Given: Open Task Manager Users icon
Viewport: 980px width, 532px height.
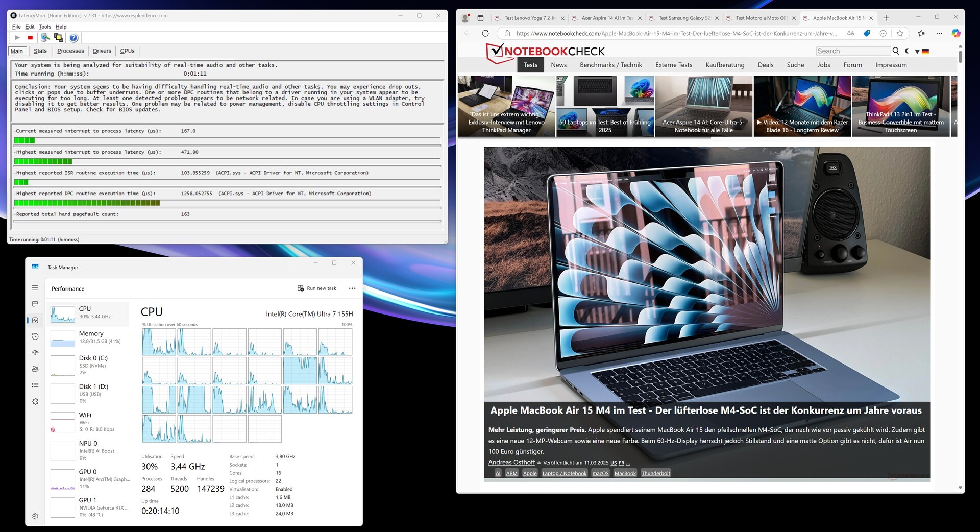Looking at the screenshot, I should click(35, 369).
